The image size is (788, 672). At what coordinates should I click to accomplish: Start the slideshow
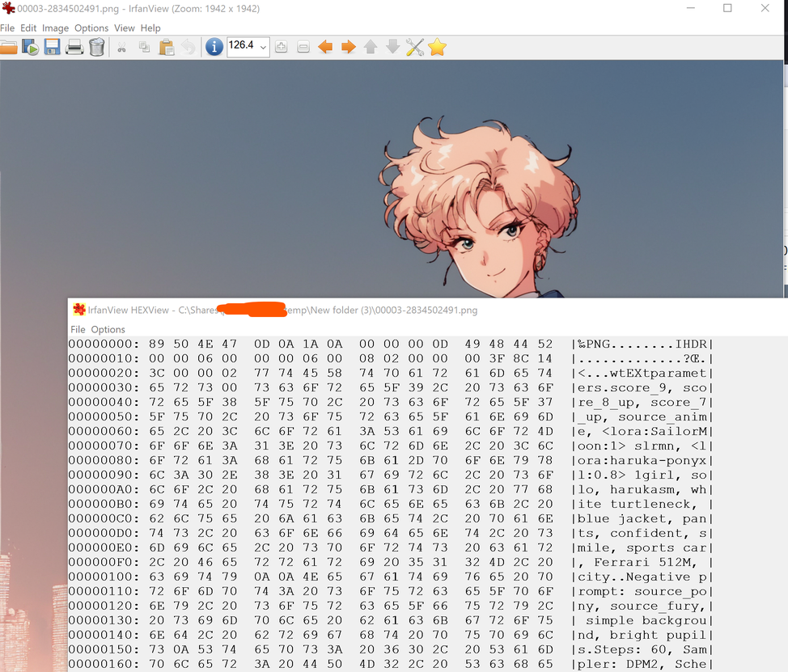[x=32, y=47]
